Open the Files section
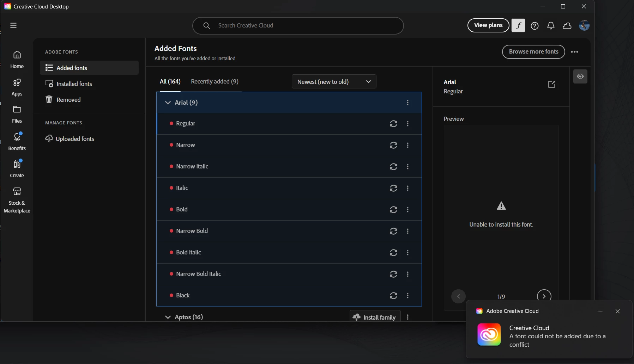This screenshot has width=634, height=364. click(x=17, y=114)
